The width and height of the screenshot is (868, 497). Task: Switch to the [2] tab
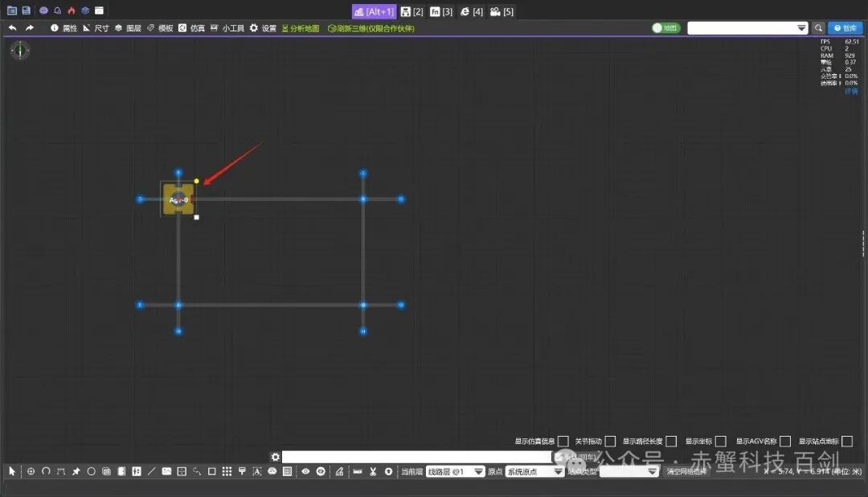pyautogui.click(x=411, y=11)
